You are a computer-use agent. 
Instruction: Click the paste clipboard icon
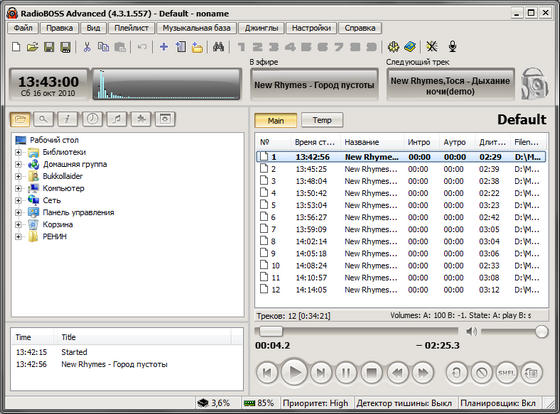(x=120, y=47)
